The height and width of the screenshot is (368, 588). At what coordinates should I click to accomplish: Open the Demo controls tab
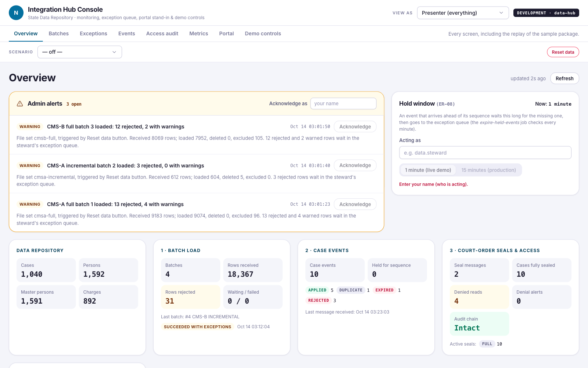coord(263,33)
